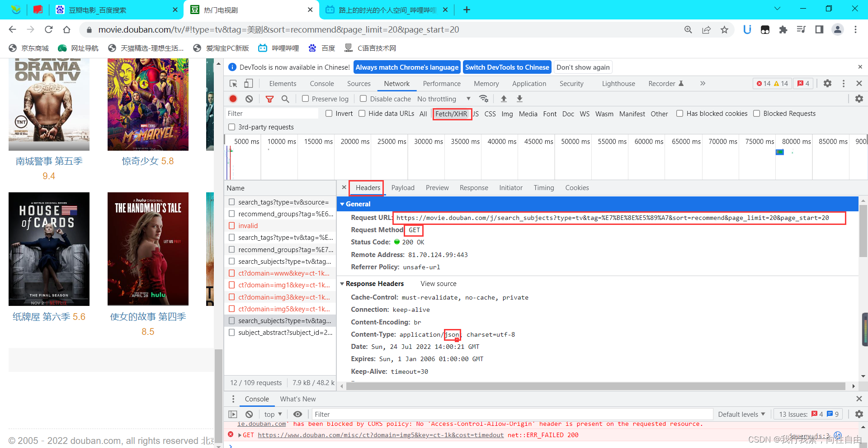Close the request details pane
Image resolution: width=868 pixels, height=448 pixels.
(x=344, y=187)
